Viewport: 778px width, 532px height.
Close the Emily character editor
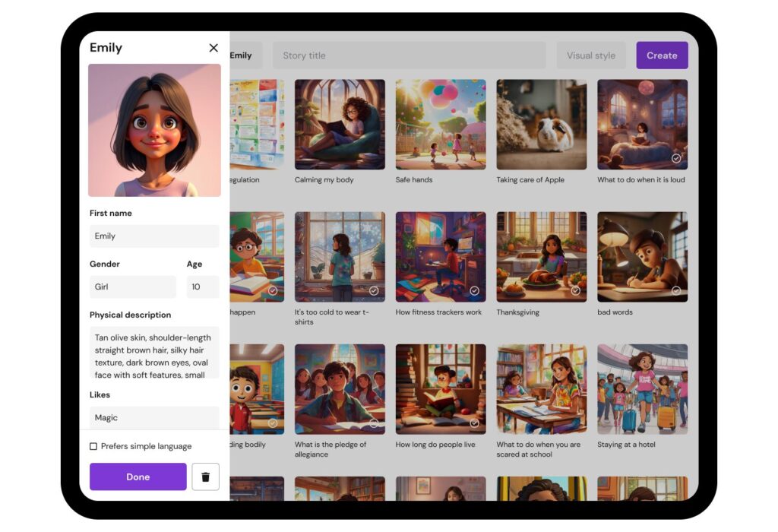(213, 47)
